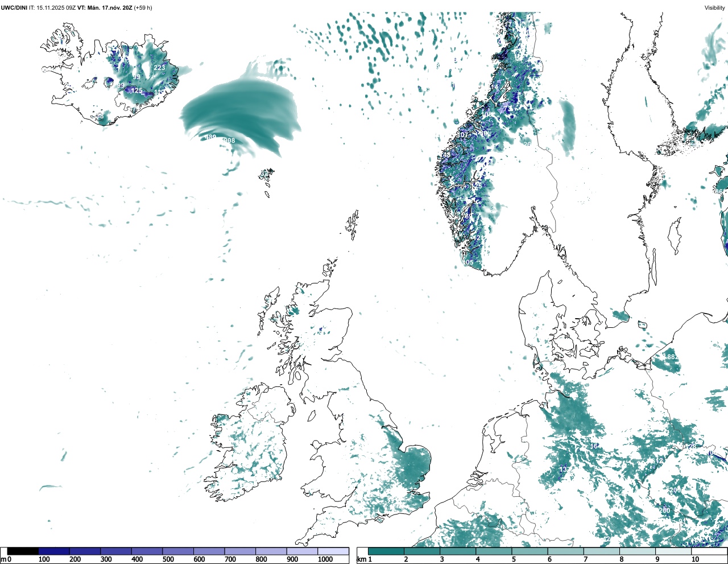This screenshot has height=564, width=728.
Task: Click the '10' label on the kilometer scale
Action: click(x=695, y=559)
